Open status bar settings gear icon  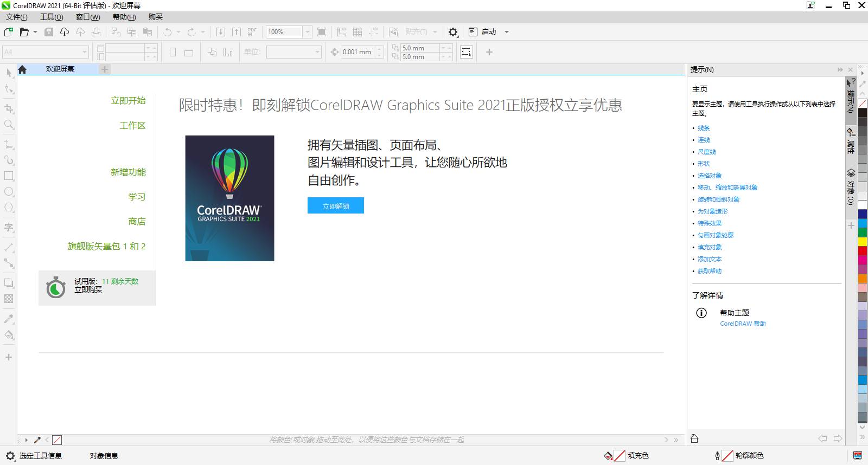[10, 456]
